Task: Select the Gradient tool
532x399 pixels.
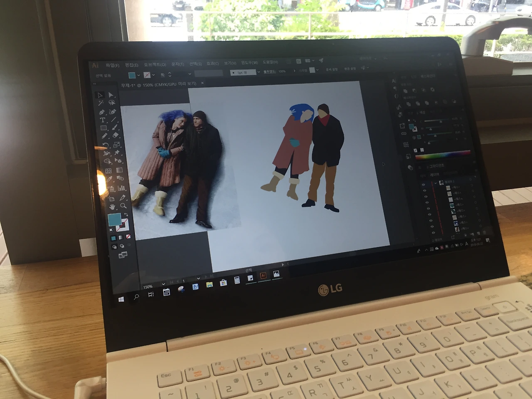Action: coord(119,170)
